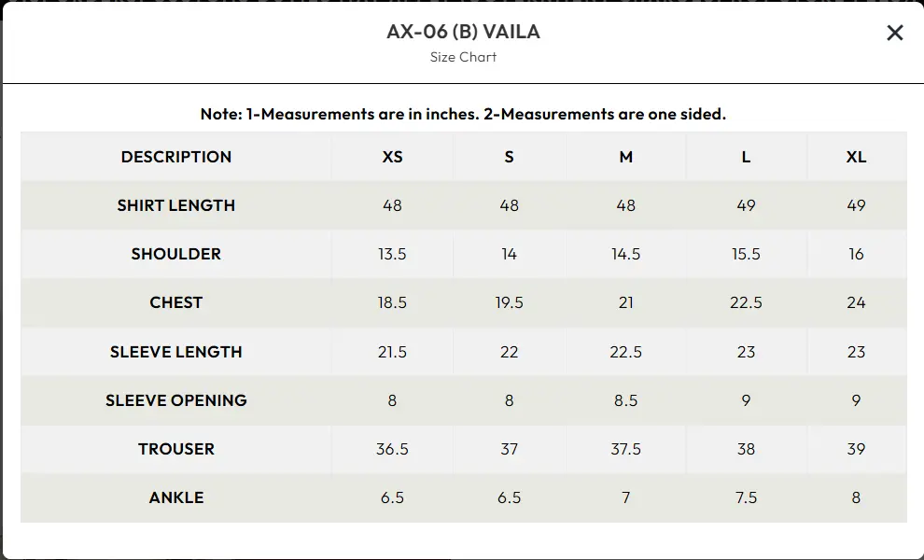
Task: Click the SHOULDER row label
Action: pyautogui.click(x=176, y=254)
